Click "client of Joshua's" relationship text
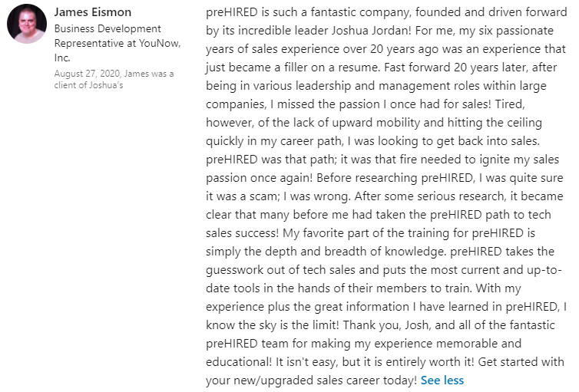Screen dimensions: 579x392 coord(89,85)
